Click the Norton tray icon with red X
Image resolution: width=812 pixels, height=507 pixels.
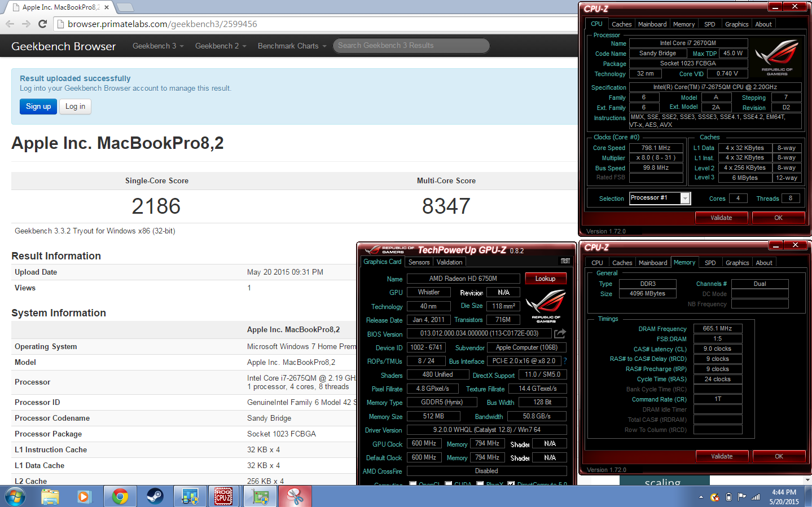tap(715, 497)
